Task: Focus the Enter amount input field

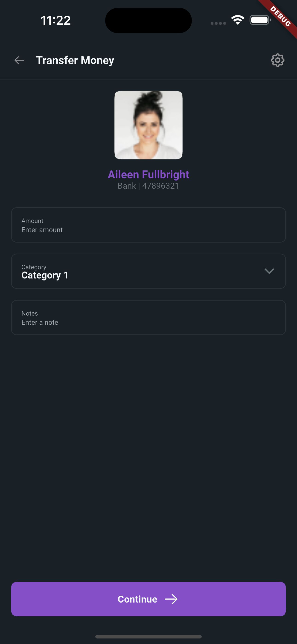Action: [x=148, y=225]
